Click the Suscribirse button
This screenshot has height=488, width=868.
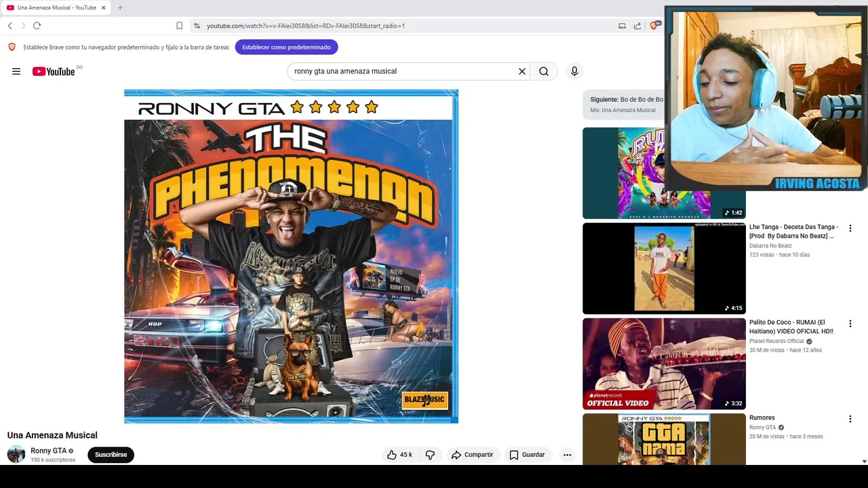111,455
